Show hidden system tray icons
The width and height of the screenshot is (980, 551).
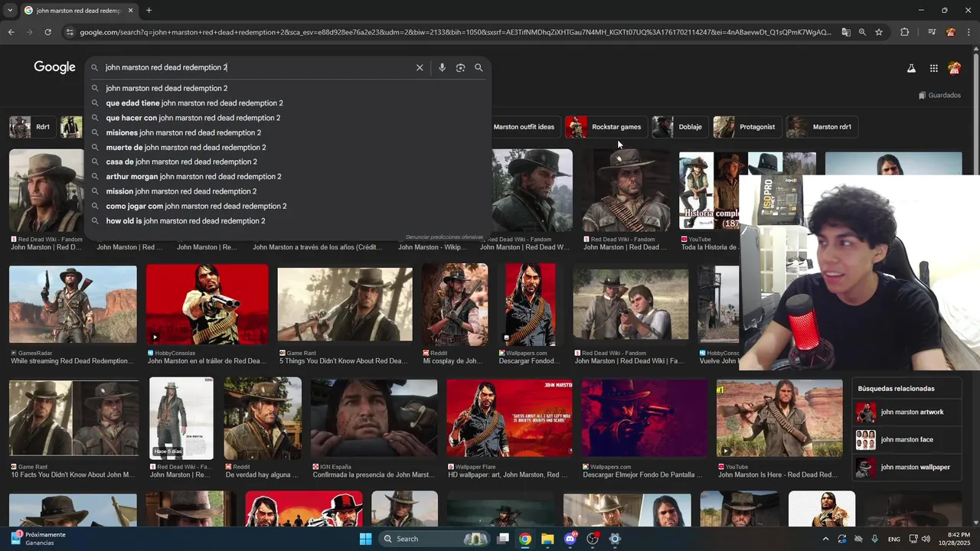[x=825, y=539]
